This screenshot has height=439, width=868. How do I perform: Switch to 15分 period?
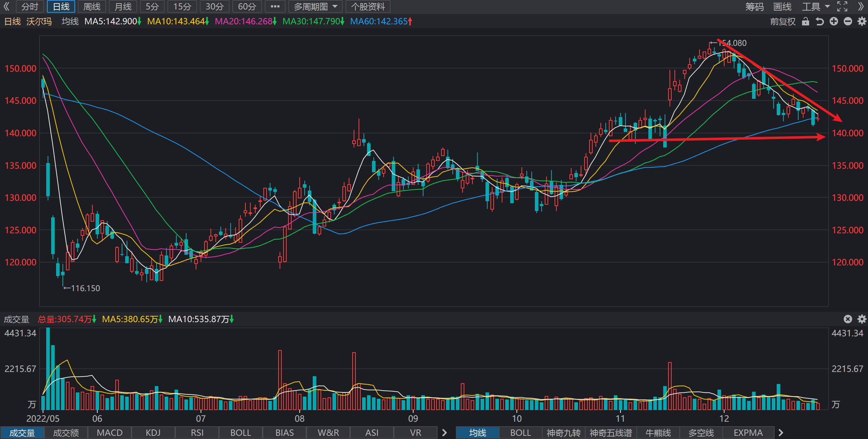click(182, 6)
